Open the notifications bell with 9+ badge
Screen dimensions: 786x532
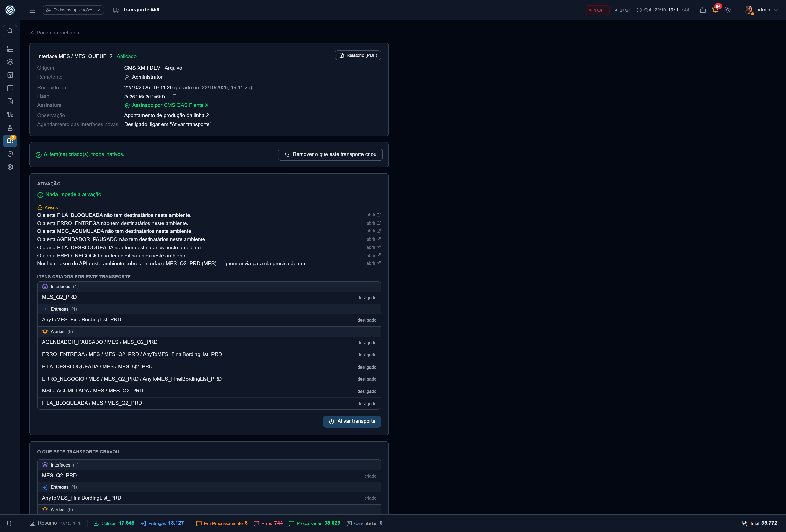pos(715,10)
